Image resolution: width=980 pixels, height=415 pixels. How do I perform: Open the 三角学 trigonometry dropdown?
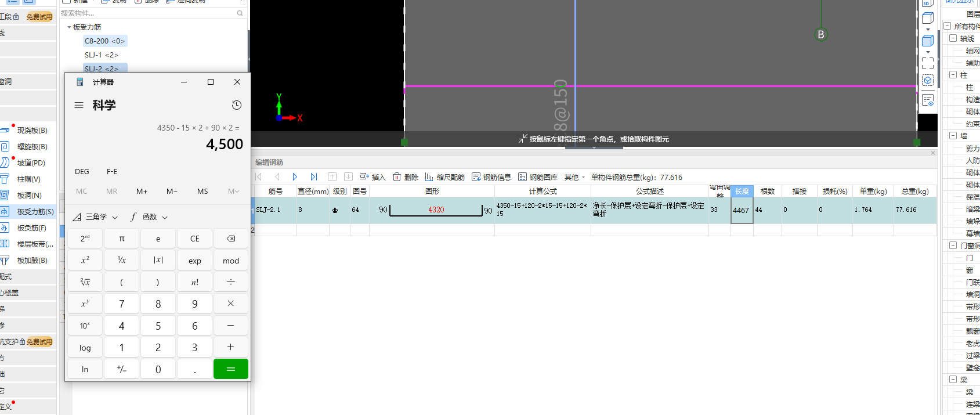tap(96, 217)
